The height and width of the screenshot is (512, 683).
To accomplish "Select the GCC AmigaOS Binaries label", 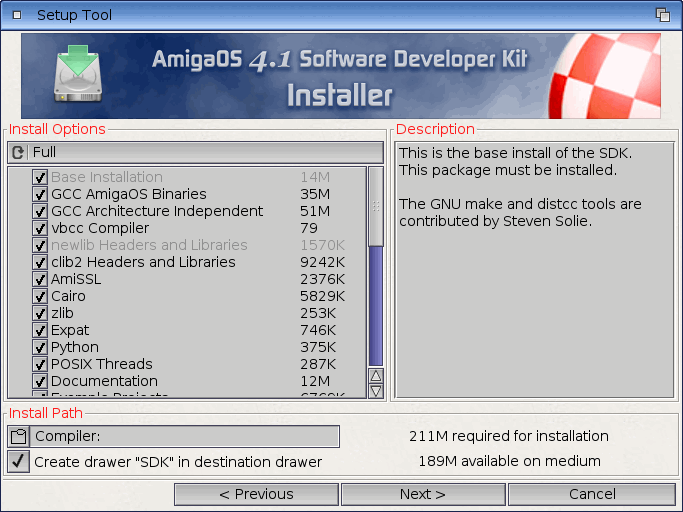I will click(x=129, y=194).
